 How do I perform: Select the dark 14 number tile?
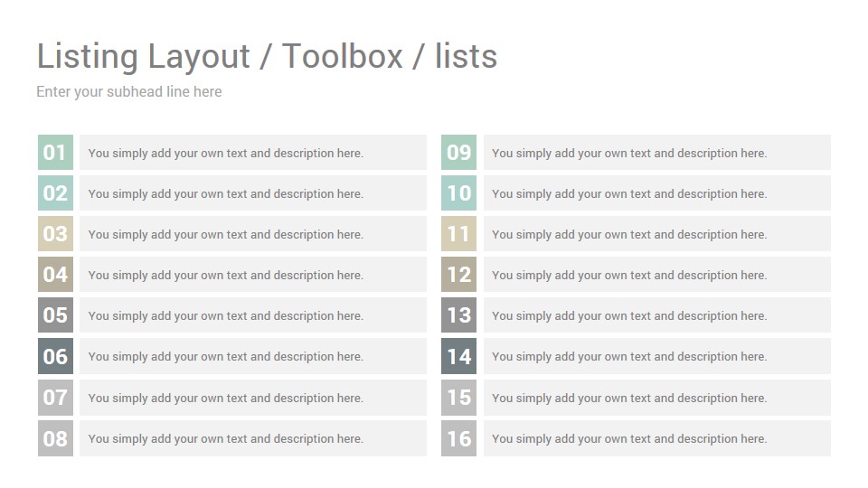pyautogui.click(x=459, y=356)
